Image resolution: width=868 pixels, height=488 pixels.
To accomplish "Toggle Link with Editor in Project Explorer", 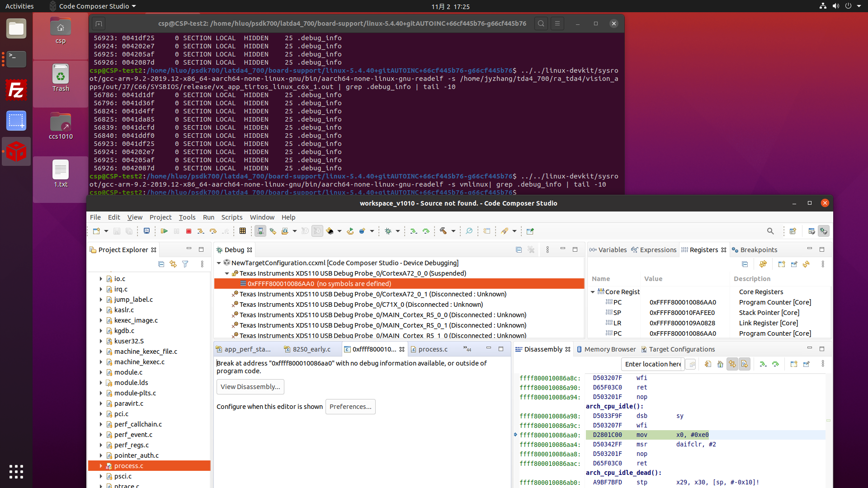I will 173,264.
